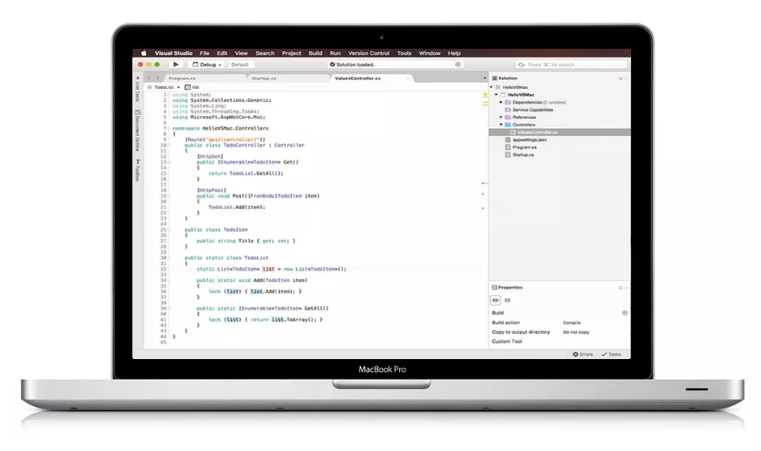Screen dimensions: 761x451
Task: Open the Edit menu
Action: tap(222, 53)
